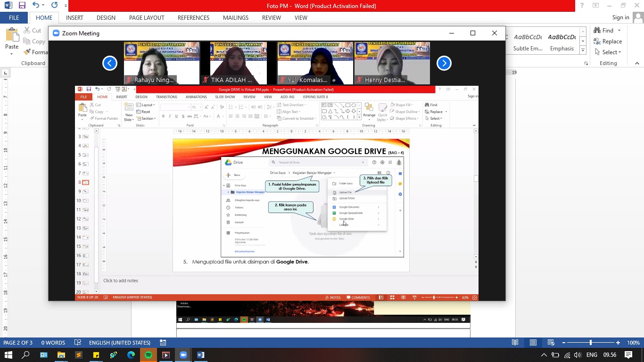This screenshot has width=644, height=362.
Task: Click Sign in on the Word ribbon
Action: 620,17
